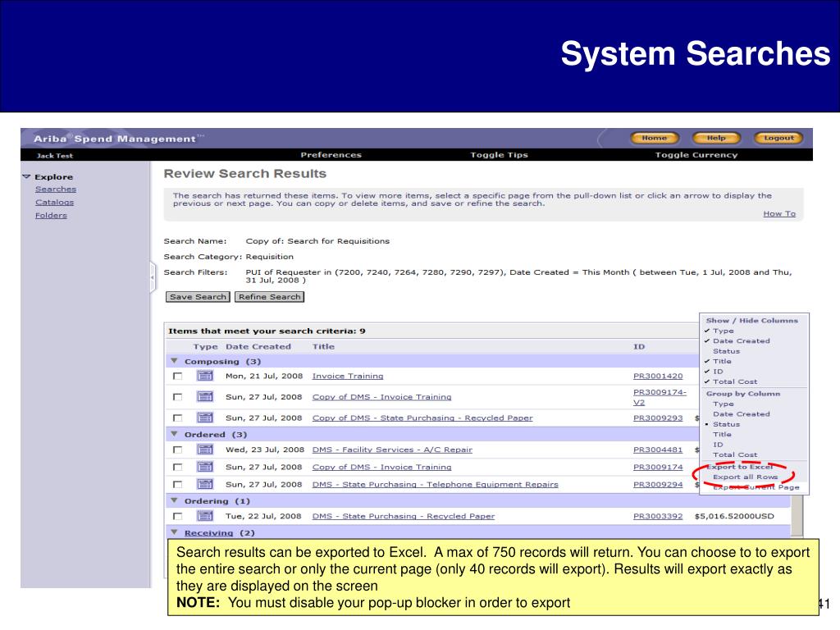840x630 pixels.
Task: Open the How To help link
Action: coord(779,213)
